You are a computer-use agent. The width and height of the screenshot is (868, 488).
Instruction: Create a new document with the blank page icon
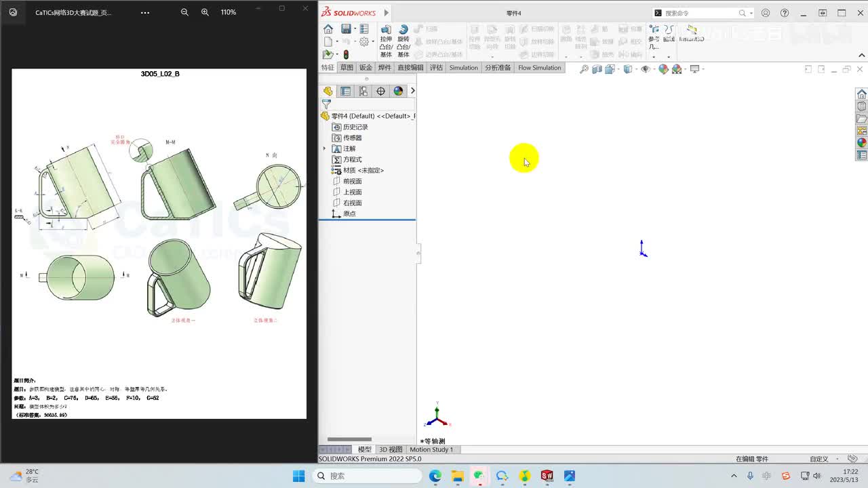point(328,42)
